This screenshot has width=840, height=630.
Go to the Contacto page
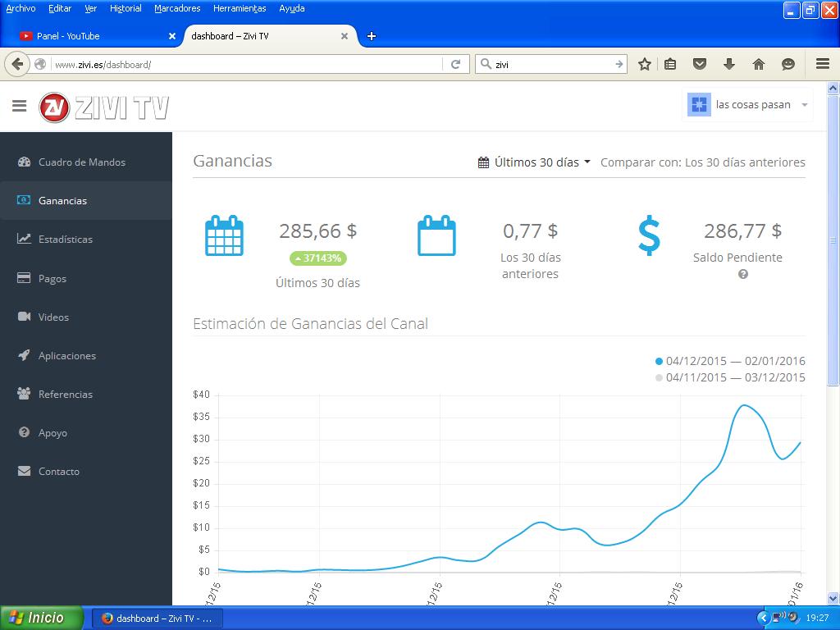pyautogui.click(x=58, y=472)
